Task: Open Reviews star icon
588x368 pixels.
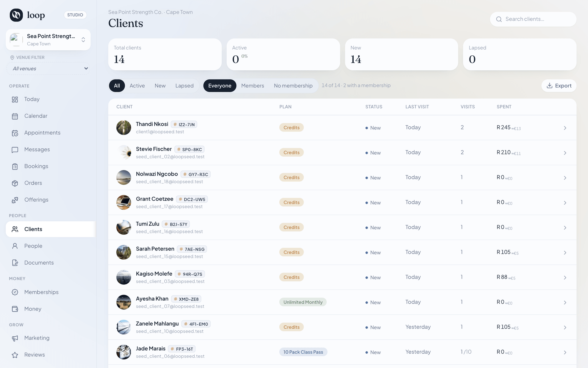Action: (x=15, y=355)
